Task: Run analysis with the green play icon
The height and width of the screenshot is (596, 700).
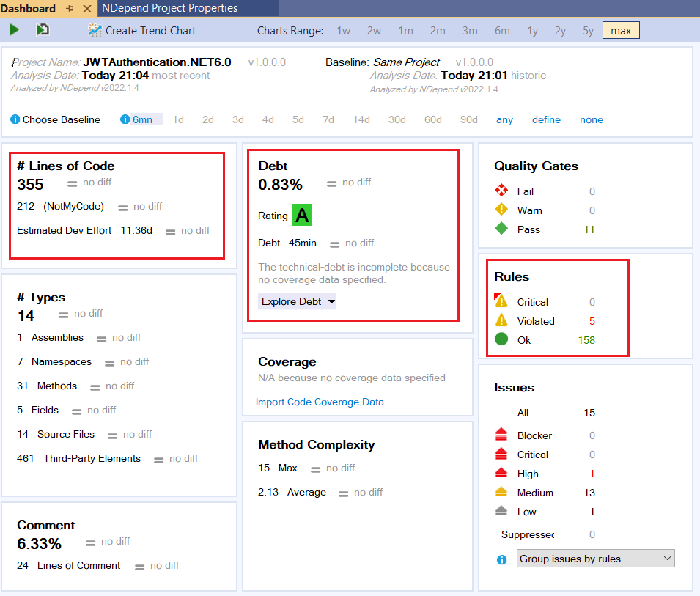Action: click(x=14, y=30)
